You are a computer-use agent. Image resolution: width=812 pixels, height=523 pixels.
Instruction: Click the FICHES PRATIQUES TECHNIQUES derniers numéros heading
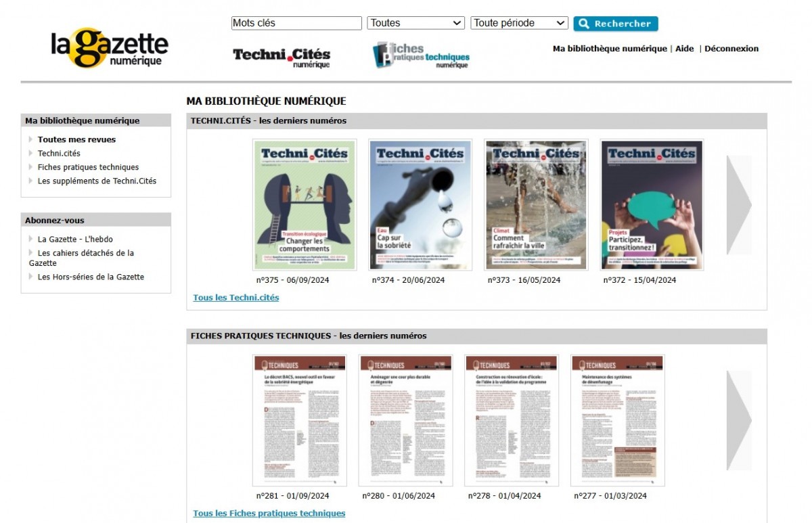tap(309, 336)
